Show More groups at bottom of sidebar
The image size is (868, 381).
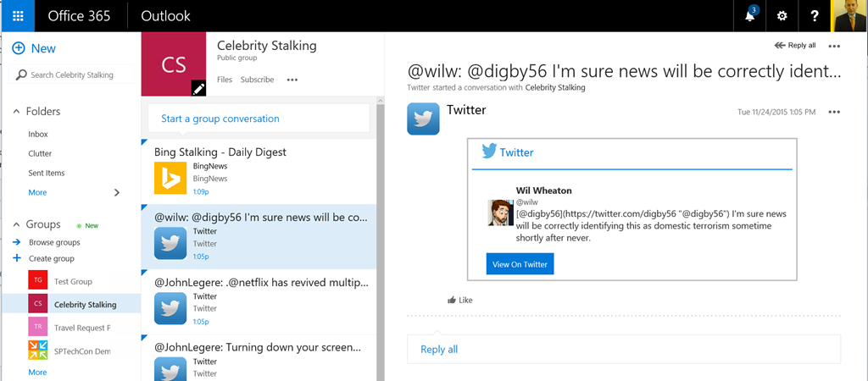37,373
